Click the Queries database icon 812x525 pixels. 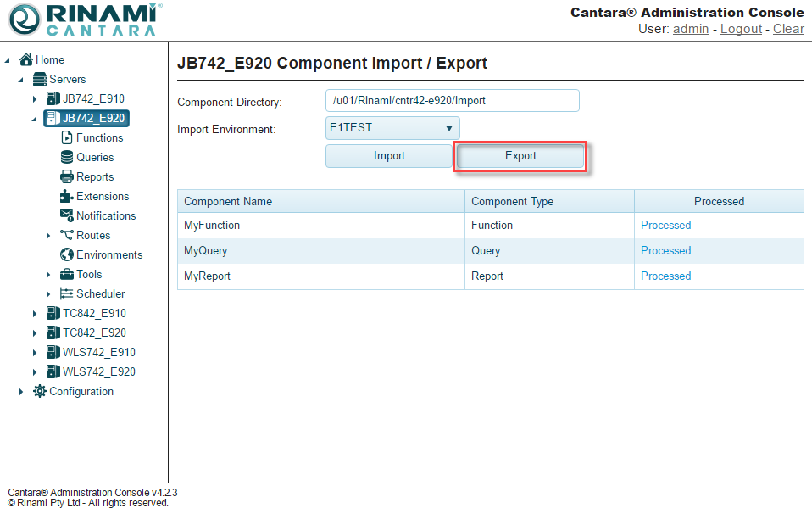tap(67, 157)
